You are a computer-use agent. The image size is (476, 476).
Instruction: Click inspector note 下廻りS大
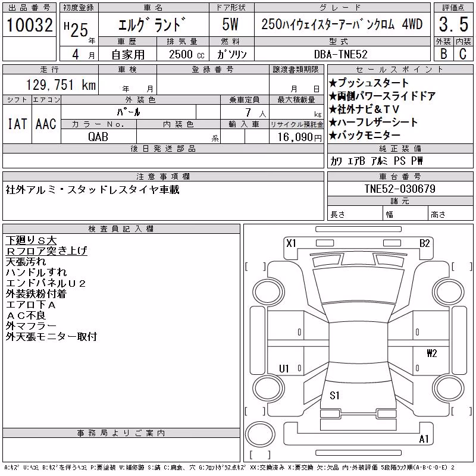point(31,240)
